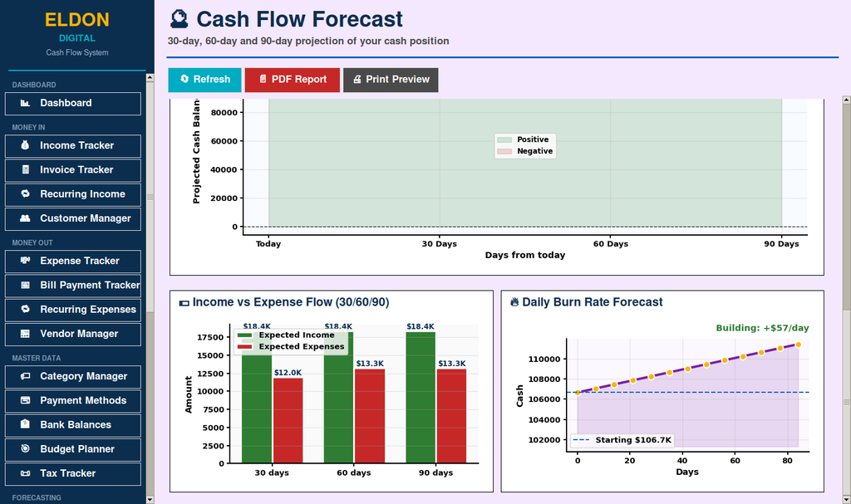Click the Invoice Tracker document icon
851x504 pixels.
(x=25, y=170)
